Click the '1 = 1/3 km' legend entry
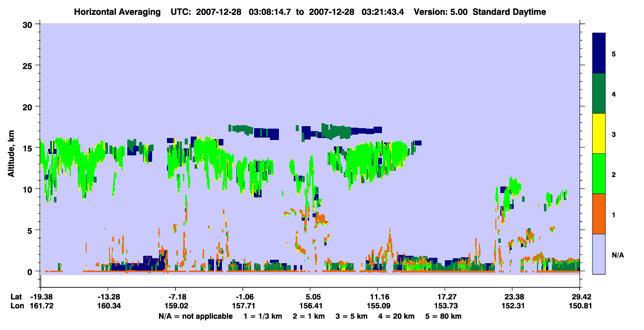 pos(264,316)
